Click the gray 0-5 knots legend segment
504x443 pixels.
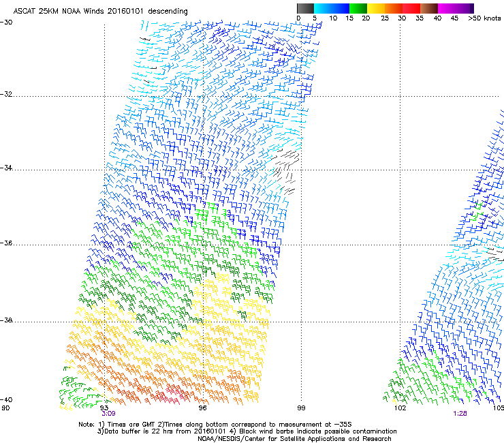[x=305, y=8]
